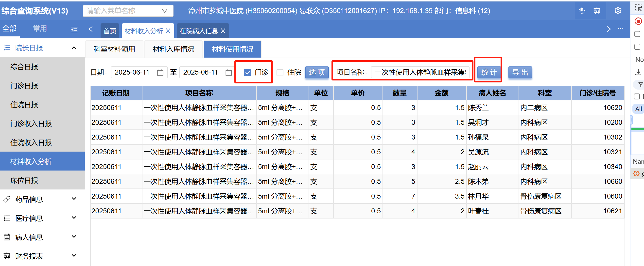Click the sidebar collapse menu icon
The width and height of the screenshot is (644, 266).
tap(74, 30)
